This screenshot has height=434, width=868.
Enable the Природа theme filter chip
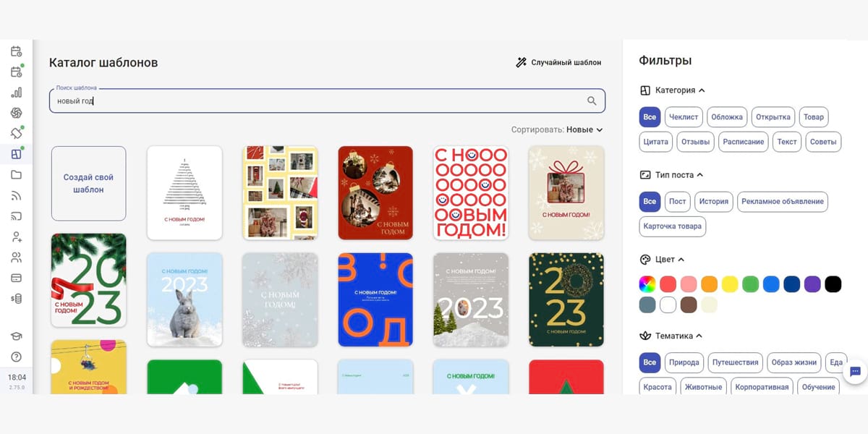pos(684,362)
